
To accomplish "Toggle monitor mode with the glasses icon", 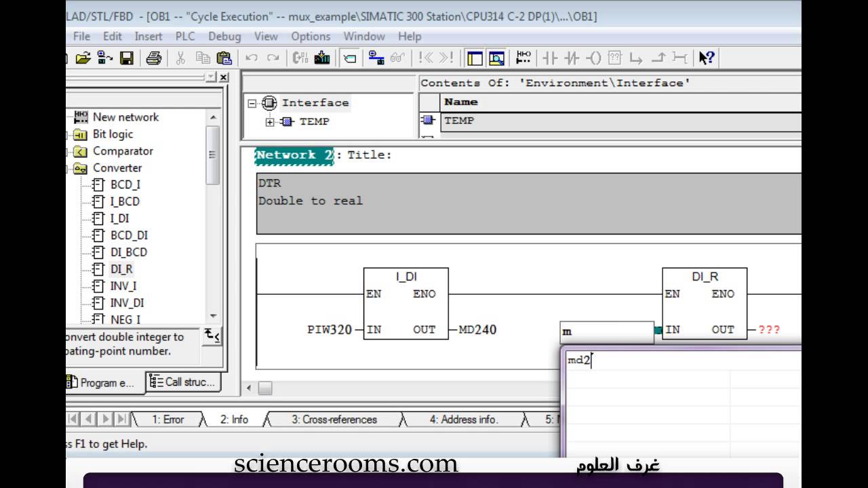I will pos(398,58).
